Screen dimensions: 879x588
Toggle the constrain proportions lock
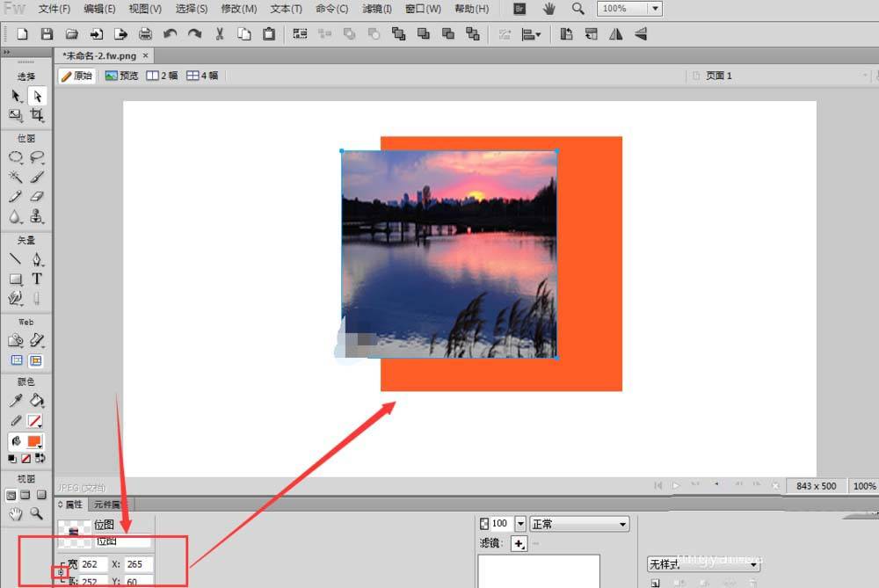[61, 573]
